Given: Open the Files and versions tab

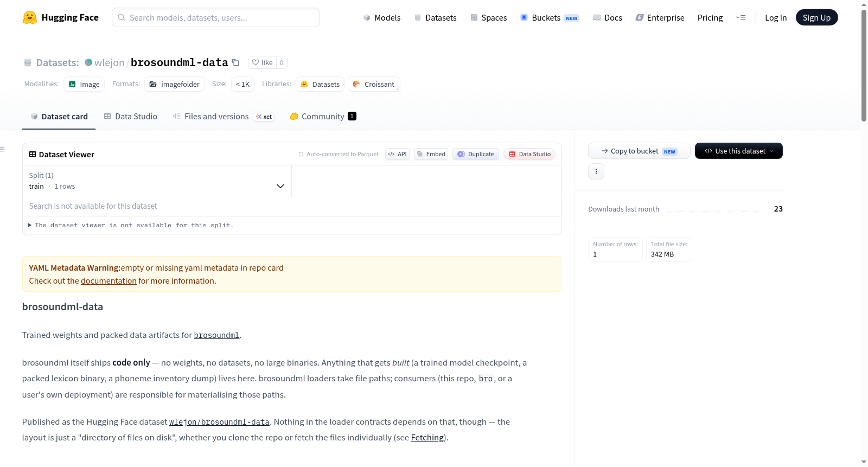Looking at the screenshot, I should pyautogui.click(x=224, y=117).
